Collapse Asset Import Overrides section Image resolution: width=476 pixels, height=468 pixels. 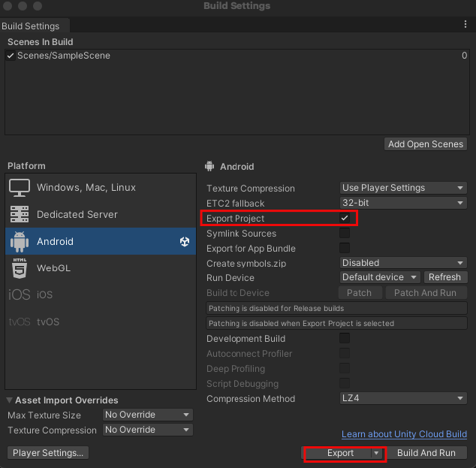point(10,400)
